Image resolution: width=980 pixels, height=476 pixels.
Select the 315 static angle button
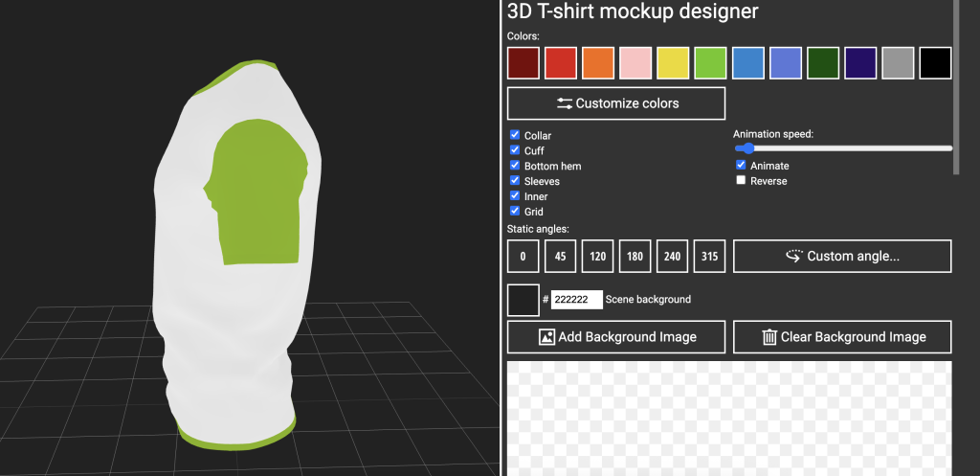[x=709, y=257]
